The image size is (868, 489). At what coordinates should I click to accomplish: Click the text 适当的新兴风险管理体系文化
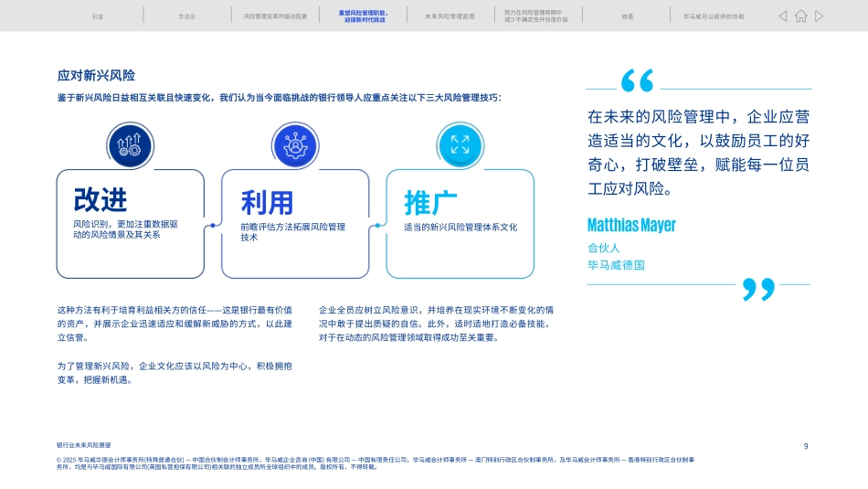[460, 227]
